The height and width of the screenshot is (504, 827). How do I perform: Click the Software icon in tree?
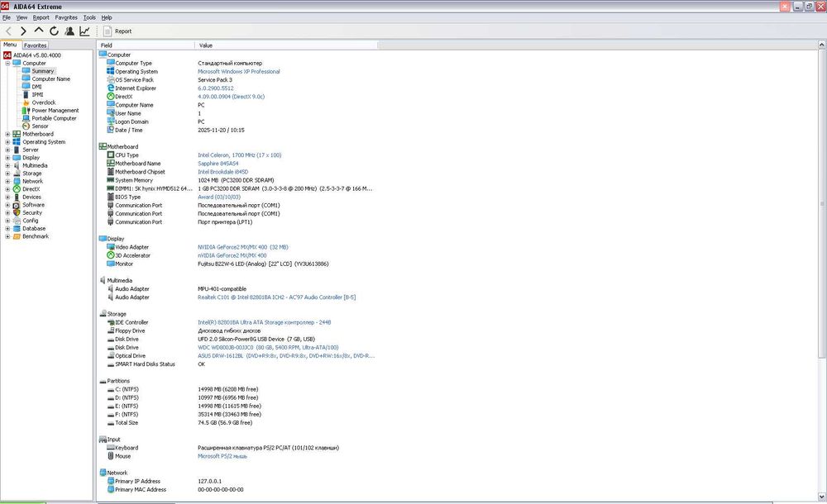point(17,205)
